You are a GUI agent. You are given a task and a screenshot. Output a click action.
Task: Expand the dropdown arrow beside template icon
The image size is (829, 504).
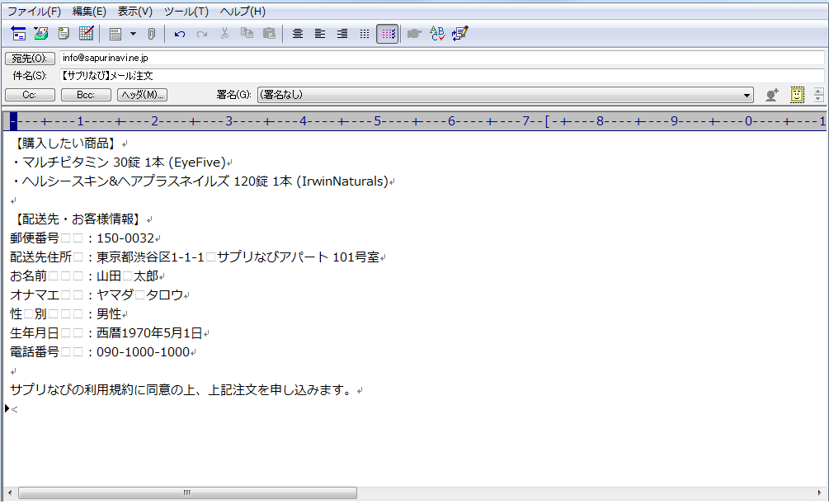click(x=133, y=34)
